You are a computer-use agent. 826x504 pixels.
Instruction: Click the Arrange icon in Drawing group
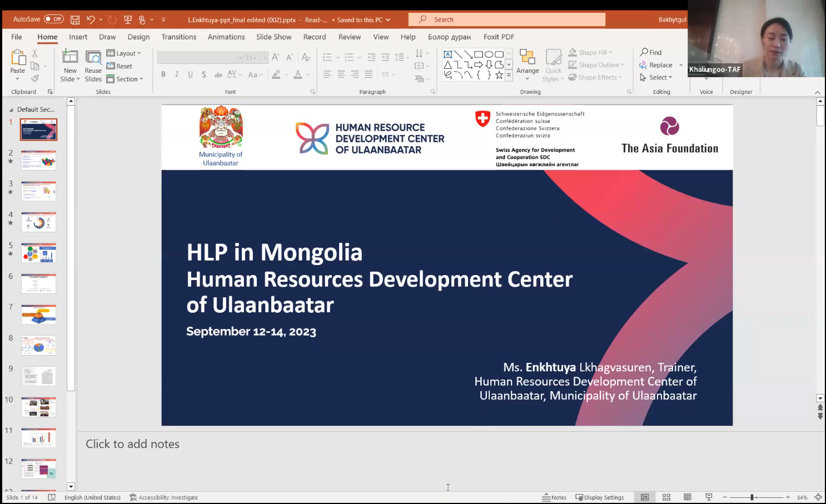pos(527,61)
